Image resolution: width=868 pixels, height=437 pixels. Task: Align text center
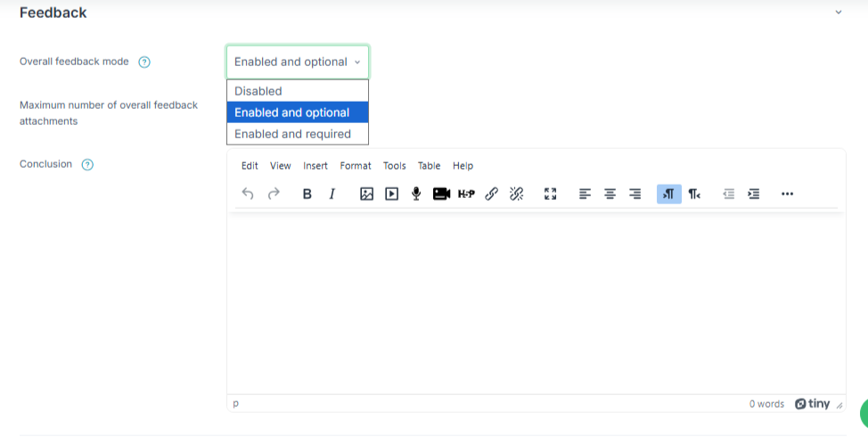click(x=610, y=194)
